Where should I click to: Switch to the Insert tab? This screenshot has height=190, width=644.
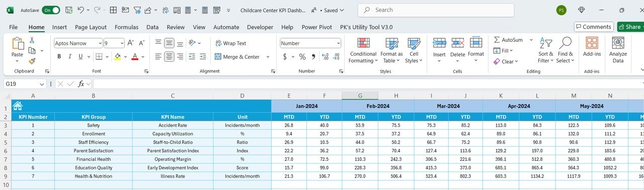click(59, 27)
